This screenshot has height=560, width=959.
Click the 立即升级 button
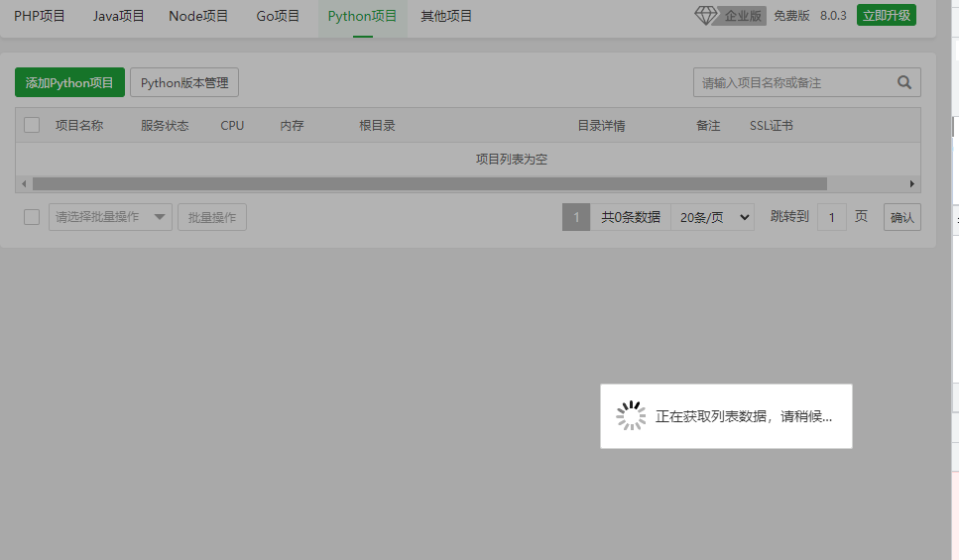[x=887, y=15]
